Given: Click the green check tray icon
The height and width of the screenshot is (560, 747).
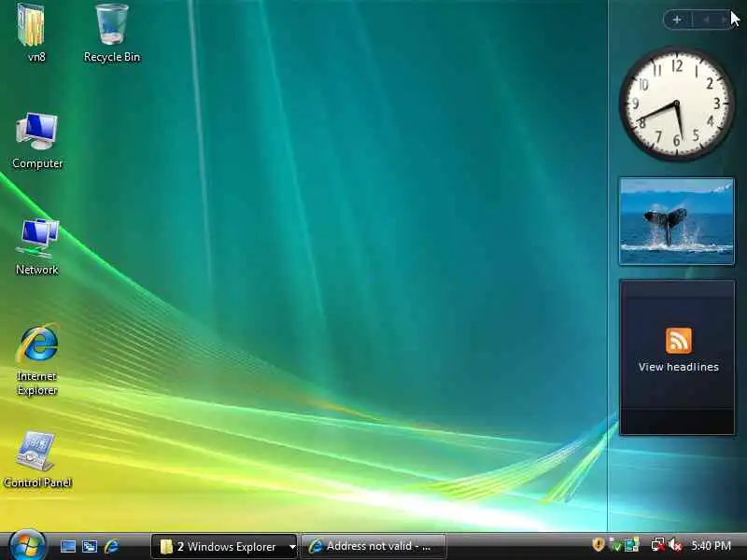Looking at the screenshot, I should 615,545.
